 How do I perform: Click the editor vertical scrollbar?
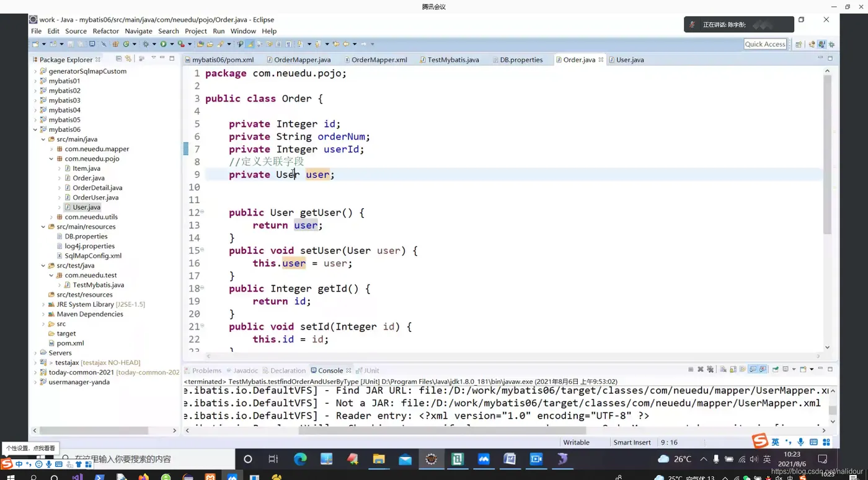coord(827,155)
